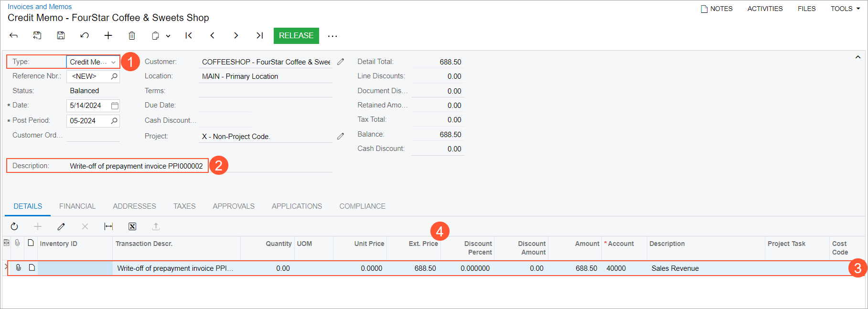Click the Description input field
The height and width of the screenshot is (309, 868).
[x=136, y=166]
